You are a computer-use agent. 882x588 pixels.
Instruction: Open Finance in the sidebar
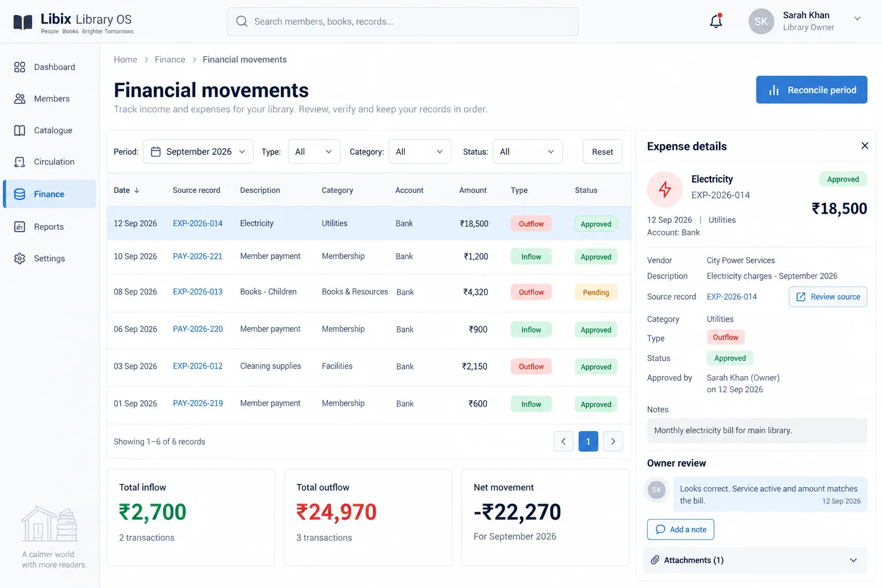(49, 194)
